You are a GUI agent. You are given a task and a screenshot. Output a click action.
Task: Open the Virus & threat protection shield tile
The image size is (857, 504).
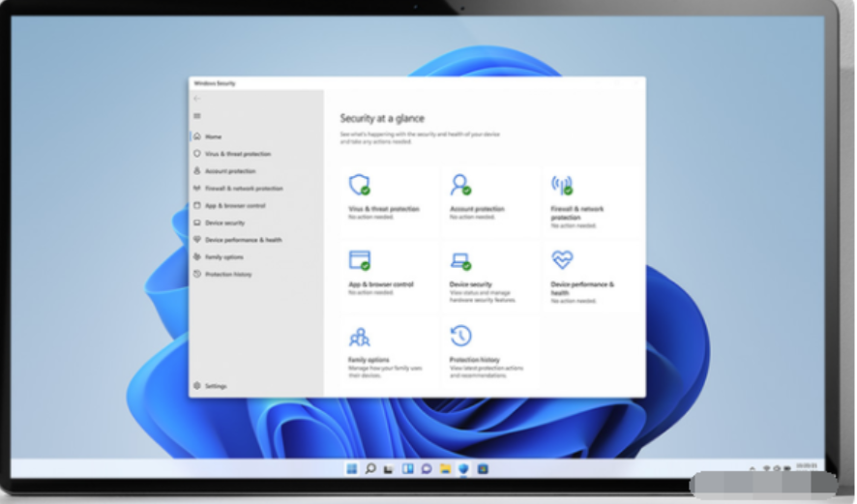(x=359, y=185)
